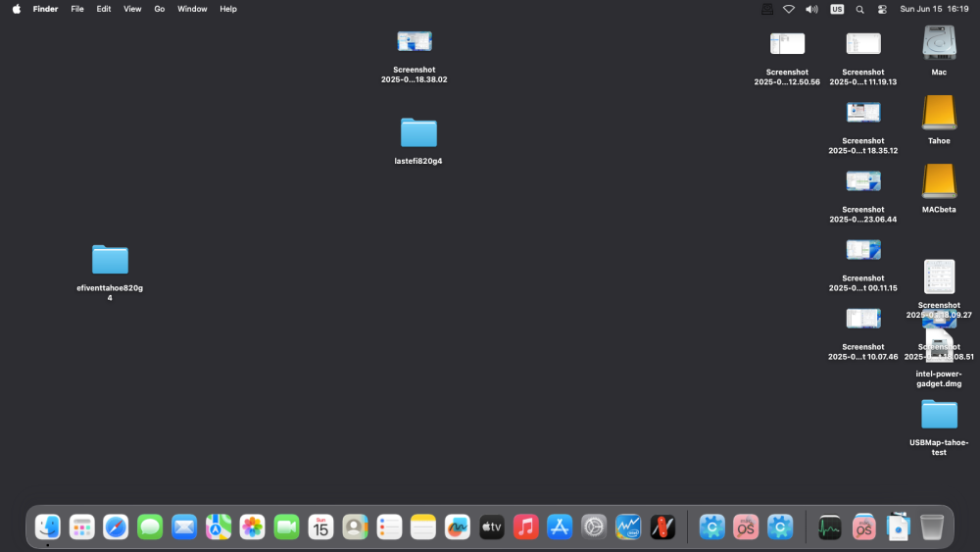Select Screenshot ending 23.06.44 thumbnail
The image size is (980, 552).
(x=863, y=181)
